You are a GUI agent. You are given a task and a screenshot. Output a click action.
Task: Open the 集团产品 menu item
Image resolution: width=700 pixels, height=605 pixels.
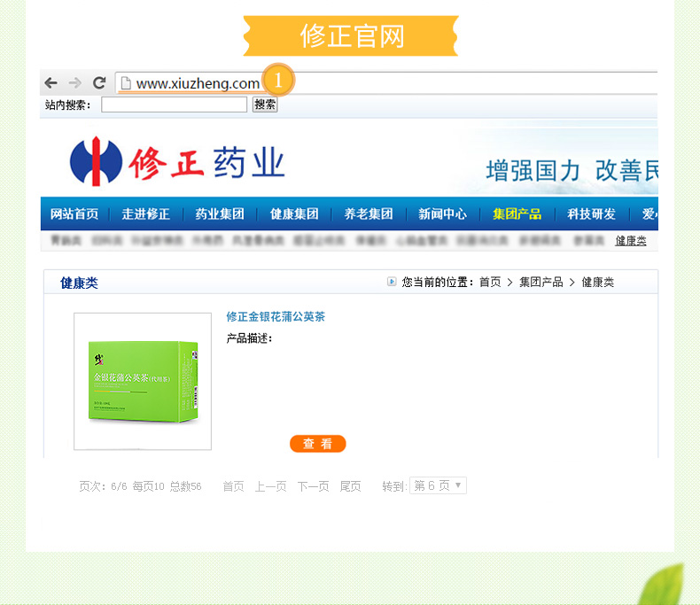coord(517,213)
